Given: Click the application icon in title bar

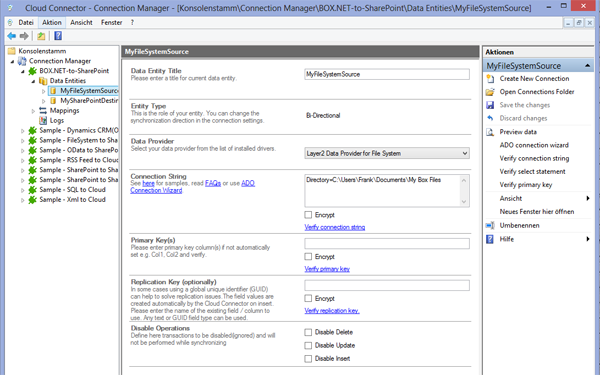Looking at the screenshot, I should (10, 7).
